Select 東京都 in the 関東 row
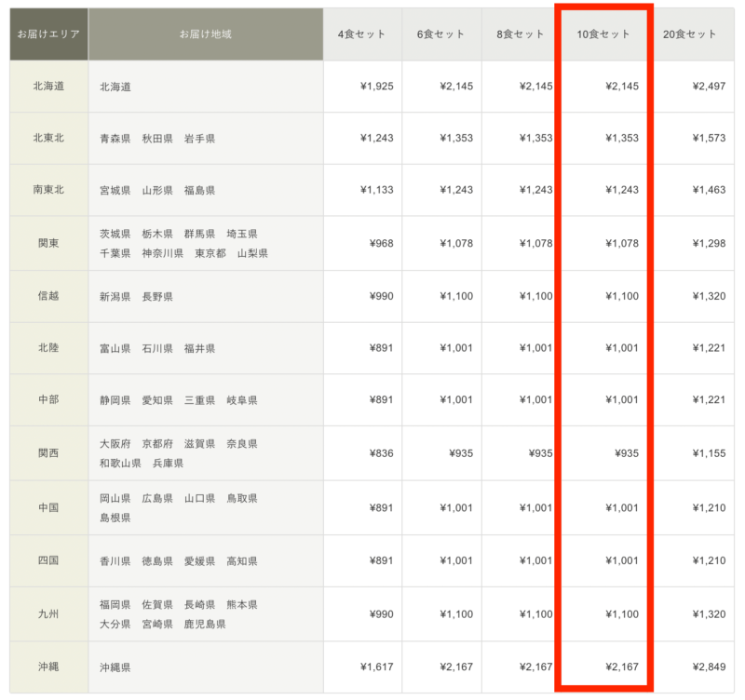The width and height of the screenshot is (745, 700). point(210,253)
